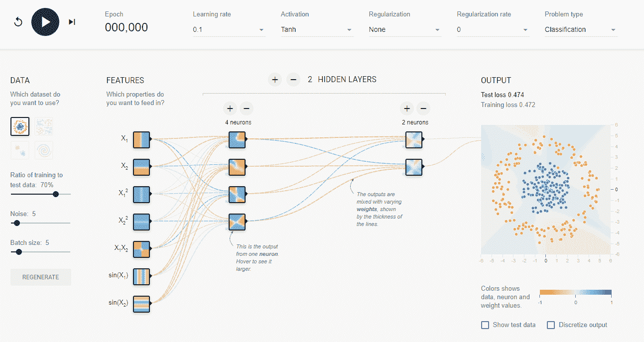Viewport: 644px width, 342px height.
Task: Click the reset network icon
Action: click(18, 22)
